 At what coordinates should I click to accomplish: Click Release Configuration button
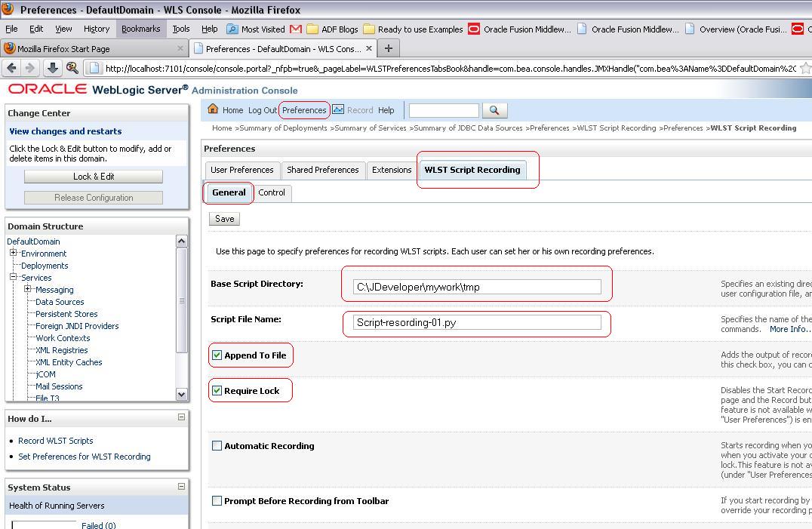[94, 198]
